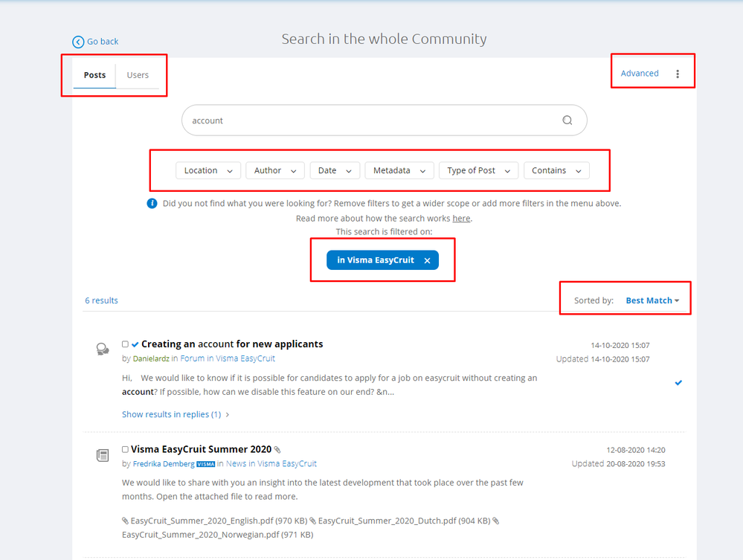Click the 6 results count text
Screen dimensions: 743x560
pos(101,300)
